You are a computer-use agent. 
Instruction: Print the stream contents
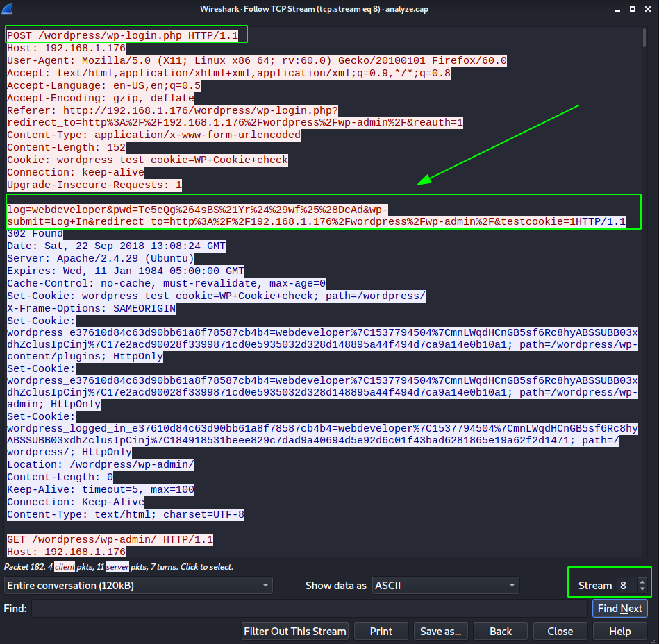(381, 632)
